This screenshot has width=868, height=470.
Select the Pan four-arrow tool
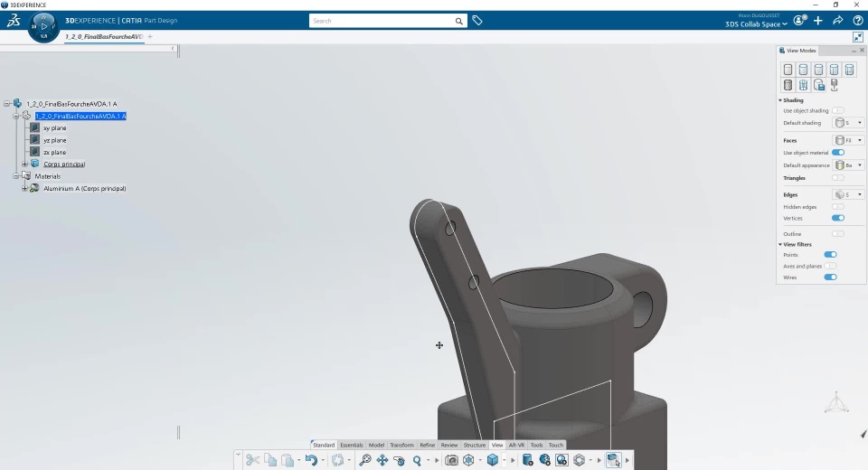[382, 460]
